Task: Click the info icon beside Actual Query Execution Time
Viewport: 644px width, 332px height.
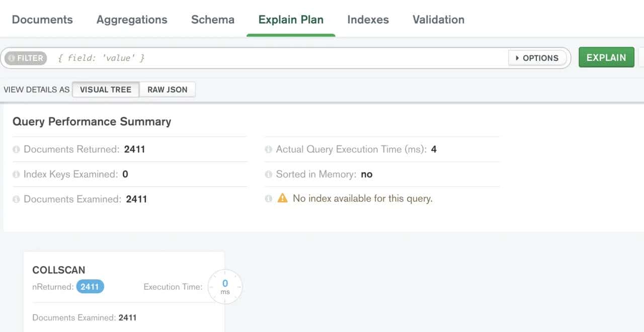Action: (x=268, y=149)
